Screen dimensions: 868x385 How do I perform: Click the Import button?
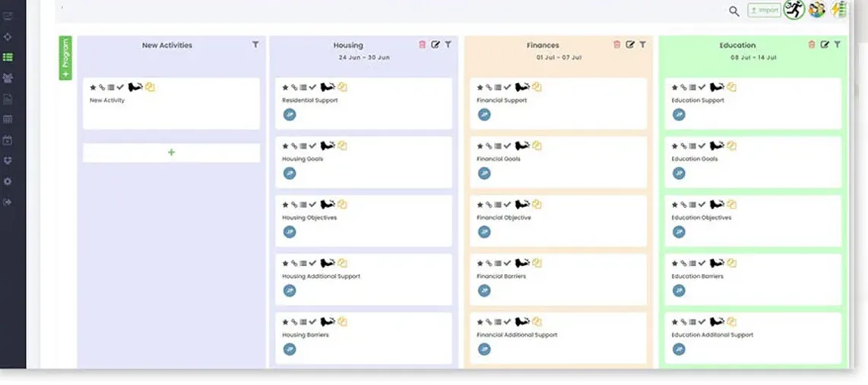[764, 11]
